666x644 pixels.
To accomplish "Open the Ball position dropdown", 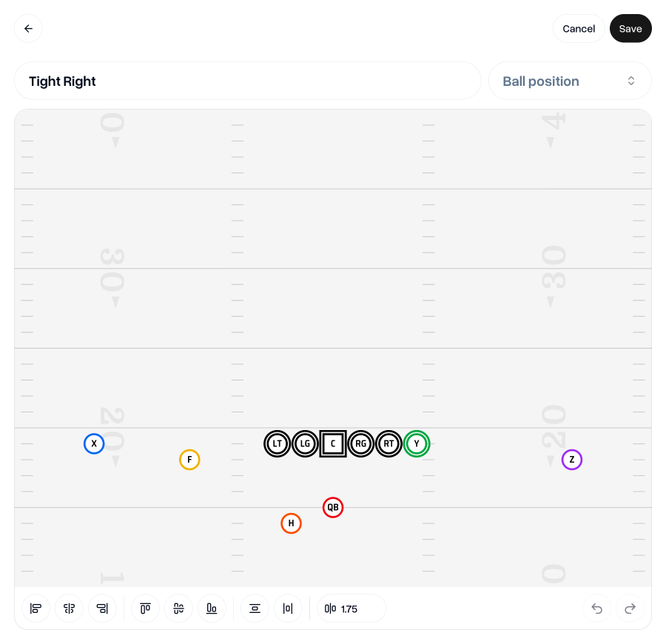I will point(570,81).
